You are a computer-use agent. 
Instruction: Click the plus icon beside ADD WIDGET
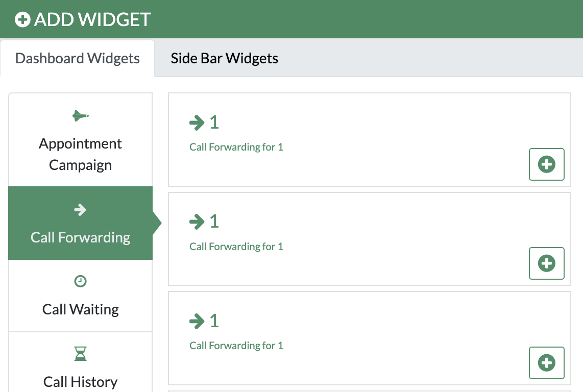[22, 19]
